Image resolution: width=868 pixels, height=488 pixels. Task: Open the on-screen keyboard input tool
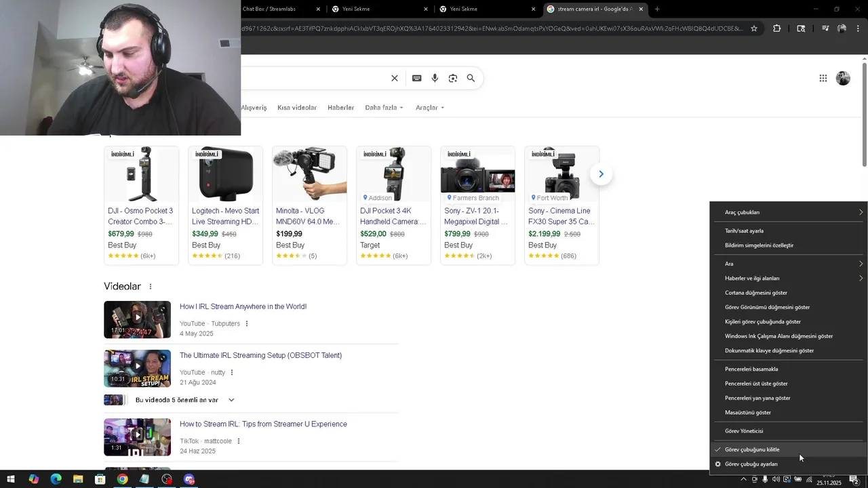click(x=416, y=78)
